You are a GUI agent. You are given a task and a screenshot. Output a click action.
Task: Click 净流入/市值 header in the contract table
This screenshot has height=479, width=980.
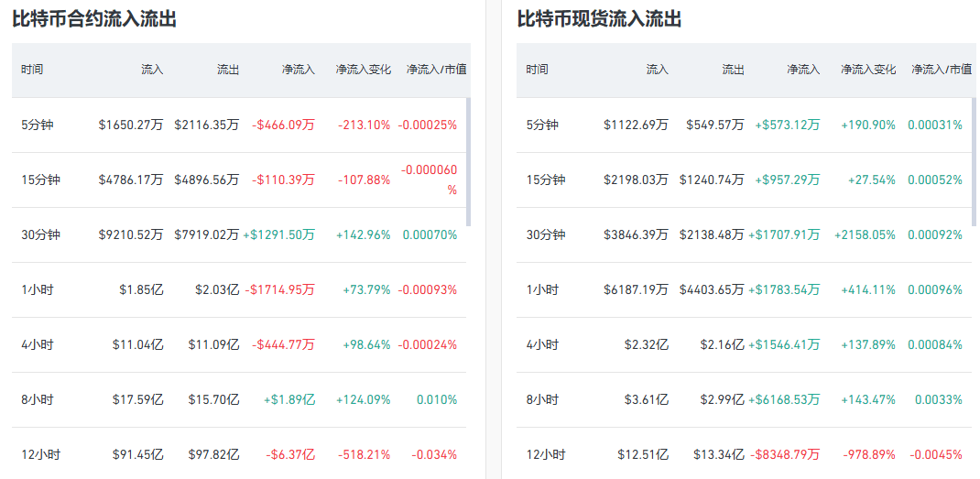coord(437,70)
